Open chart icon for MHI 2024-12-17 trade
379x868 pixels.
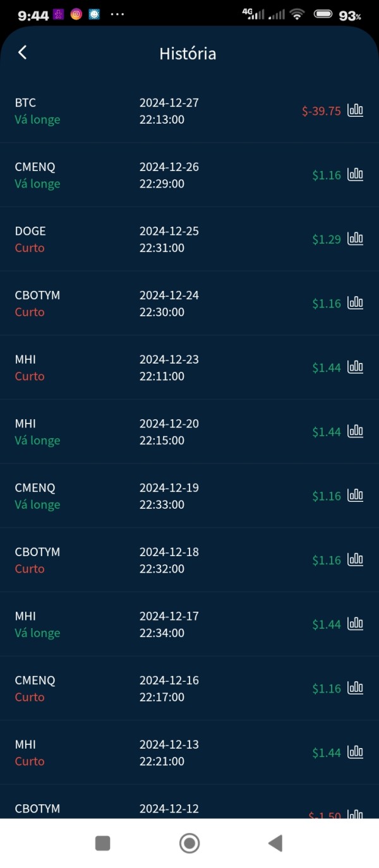point(356,624)
